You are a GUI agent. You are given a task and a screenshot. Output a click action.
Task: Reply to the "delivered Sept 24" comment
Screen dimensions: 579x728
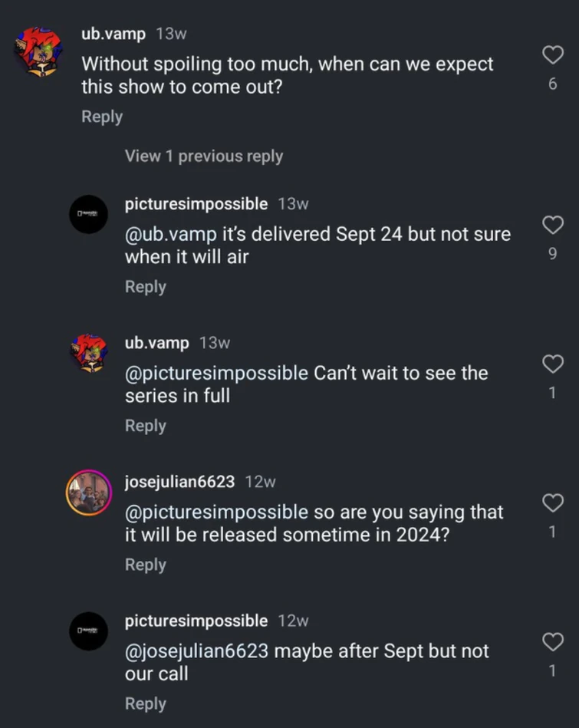(145, 286)
